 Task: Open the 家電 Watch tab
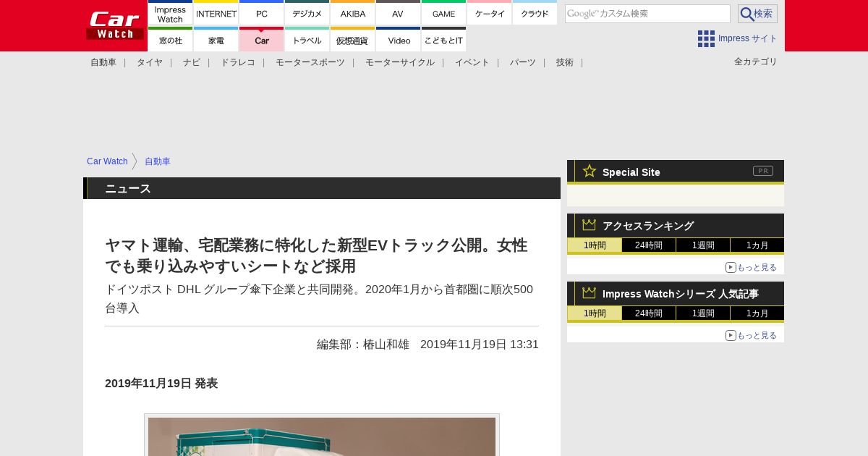click(216, 40)
